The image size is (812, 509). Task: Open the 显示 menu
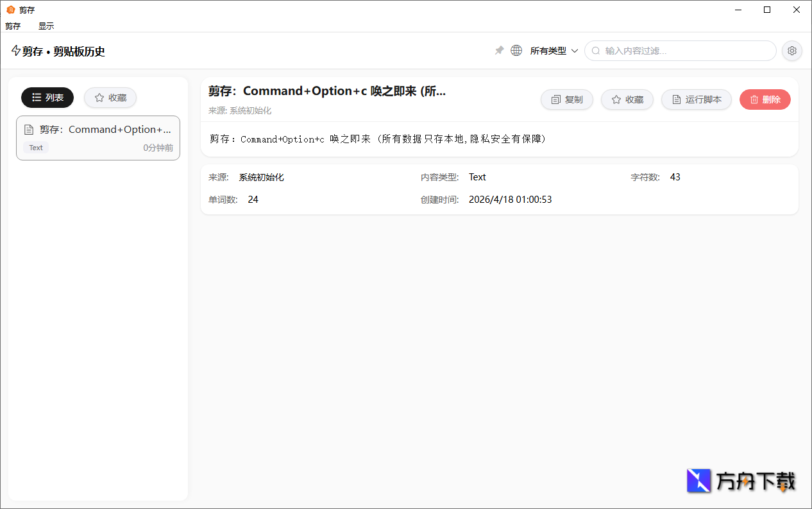pos(46,26)
